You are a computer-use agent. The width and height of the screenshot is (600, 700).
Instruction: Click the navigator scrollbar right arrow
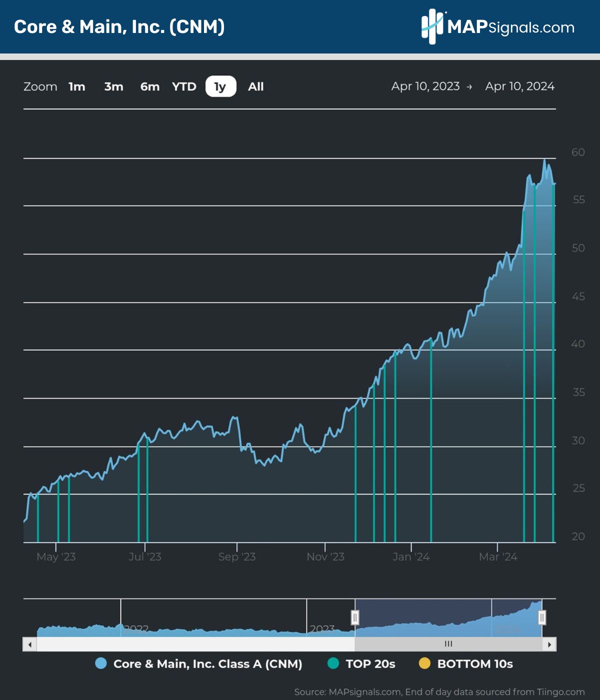549,644
